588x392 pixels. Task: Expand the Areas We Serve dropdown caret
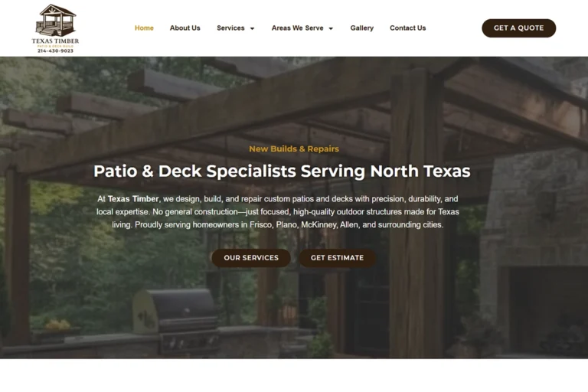(331, 28)
